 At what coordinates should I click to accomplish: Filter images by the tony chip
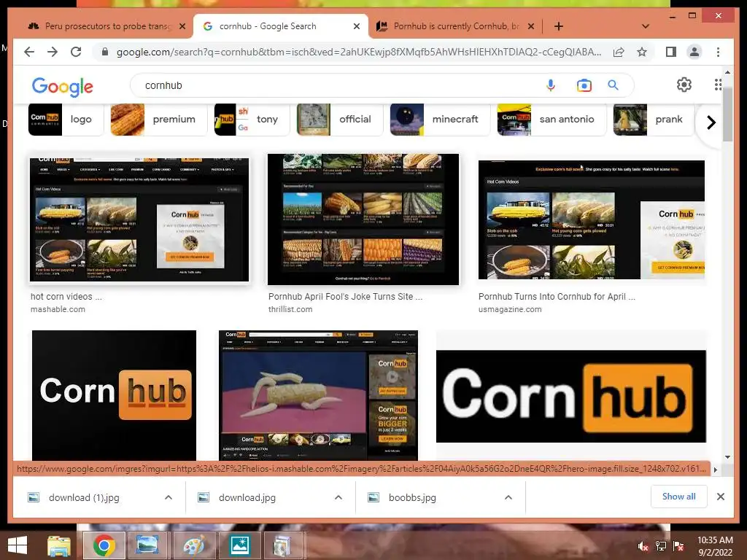click(251, 119)
